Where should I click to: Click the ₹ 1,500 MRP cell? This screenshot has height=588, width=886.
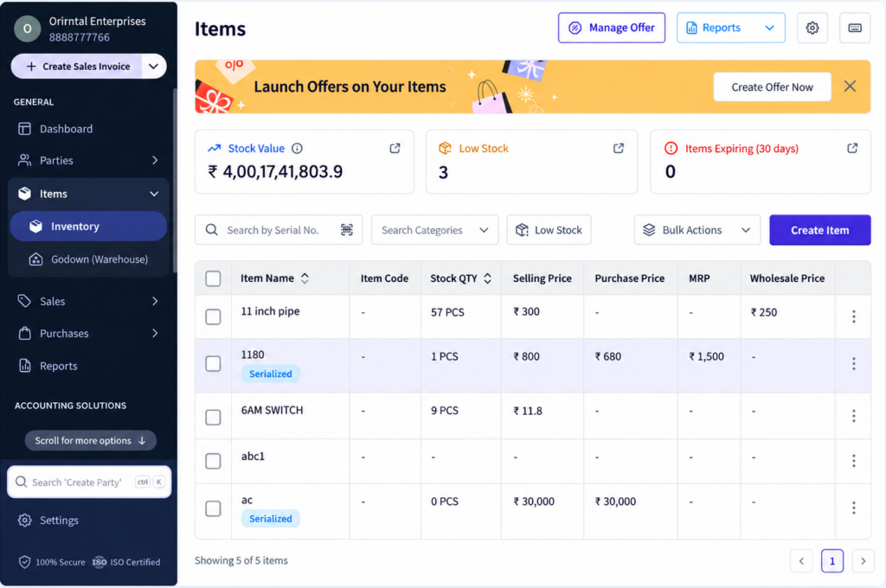706,356
